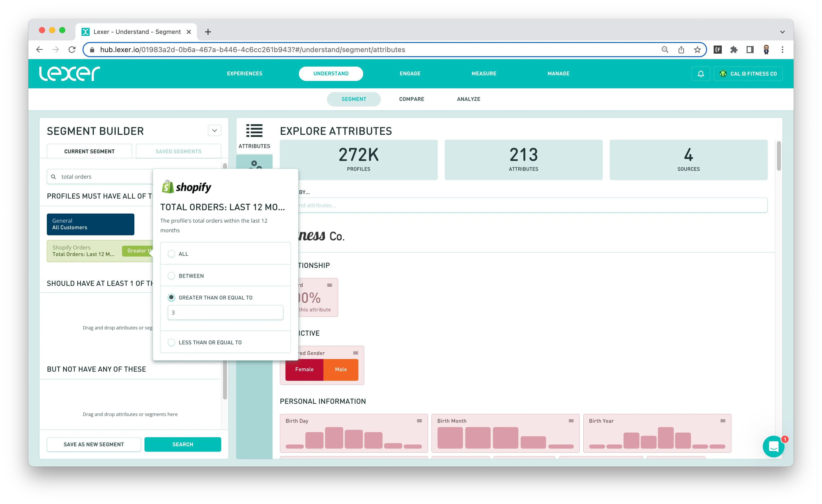Click the notification bell icon

point(701,74)
